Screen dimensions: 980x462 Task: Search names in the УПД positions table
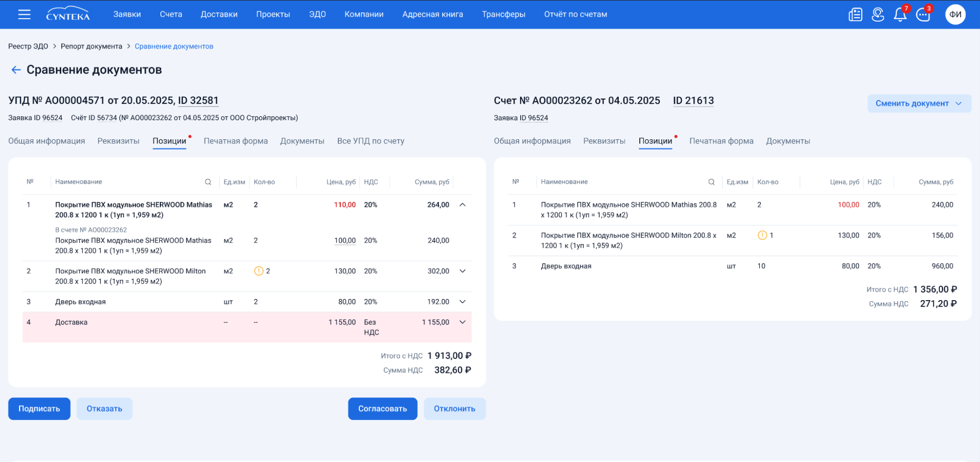click(x=208, y=182)
